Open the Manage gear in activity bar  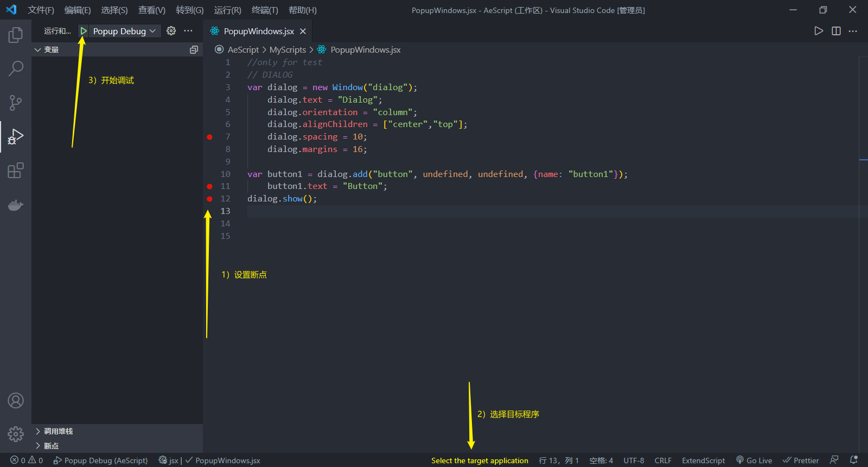point(16,434)
